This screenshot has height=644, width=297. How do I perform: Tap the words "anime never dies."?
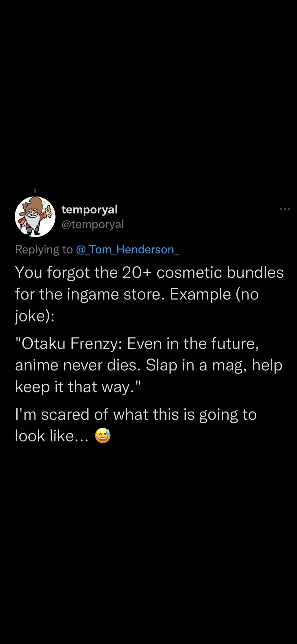tap(78, 365)
